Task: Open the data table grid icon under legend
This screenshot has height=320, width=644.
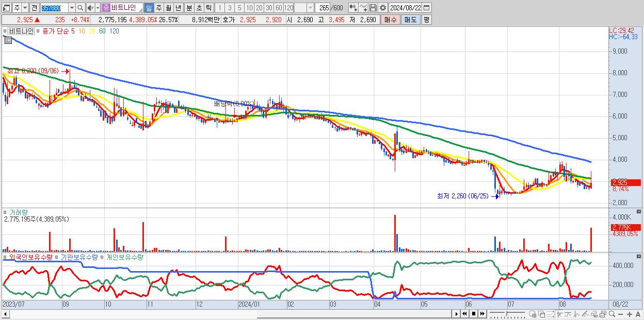Action: click(x=8, y=40)
